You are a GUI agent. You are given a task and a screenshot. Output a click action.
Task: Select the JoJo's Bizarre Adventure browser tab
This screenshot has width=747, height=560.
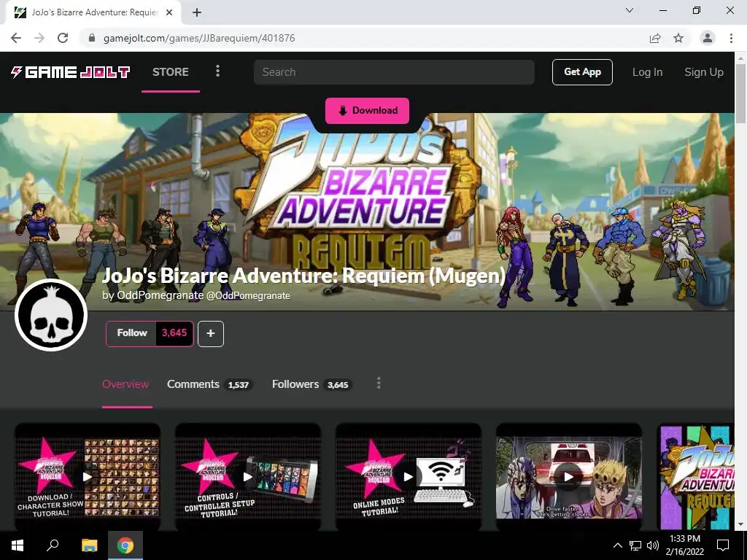[x=93, y=13]
